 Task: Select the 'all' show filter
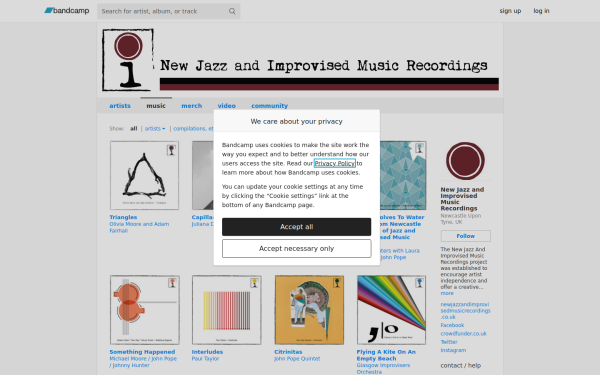133,129
